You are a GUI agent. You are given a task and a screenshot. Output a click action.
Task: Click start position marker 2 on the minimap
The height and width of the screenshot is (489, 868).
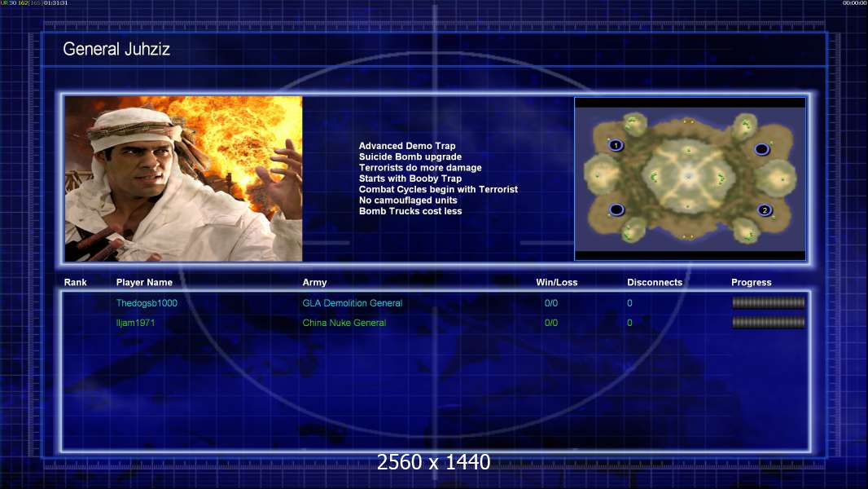tap(765, 210)
